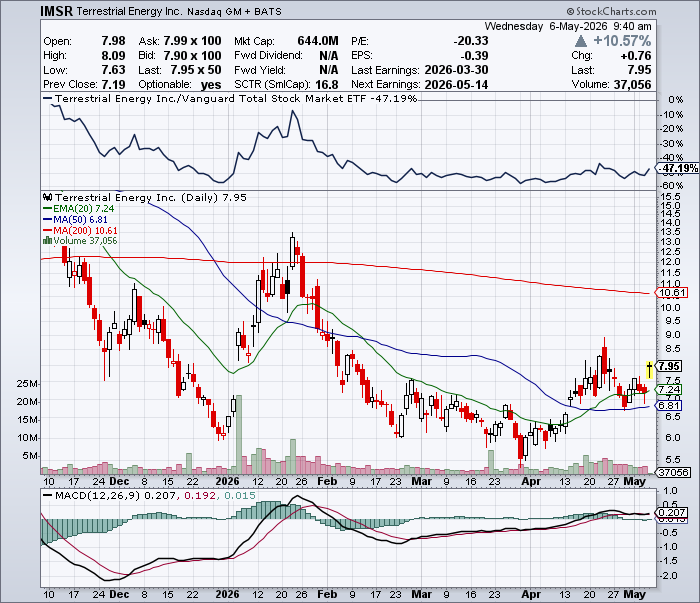Click the Low value 7.63
The height and width of the screenshot is (603, 700).
pos(113,70)
